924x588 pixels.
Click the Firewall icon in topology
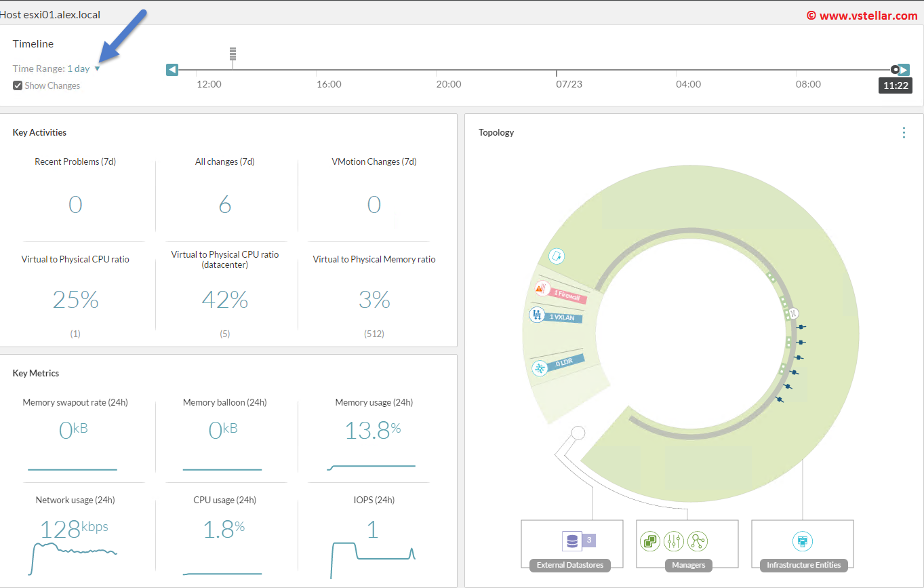pos(541,288)
